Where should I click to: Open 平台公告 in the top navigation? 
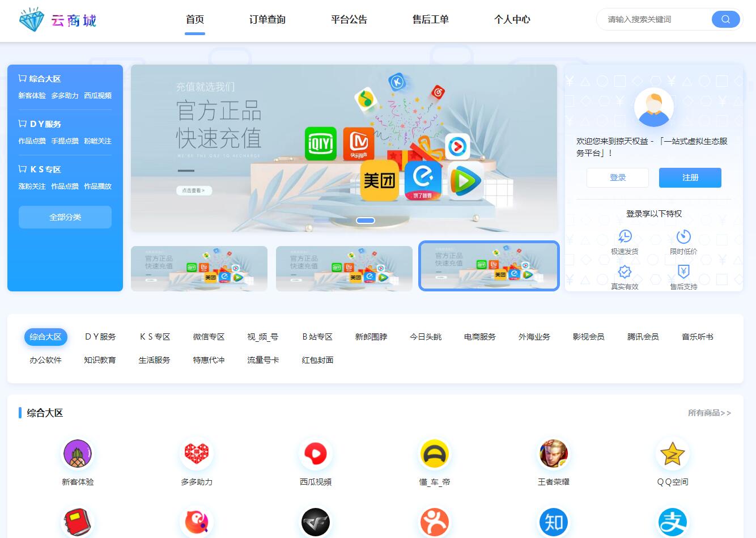(349, 19)
